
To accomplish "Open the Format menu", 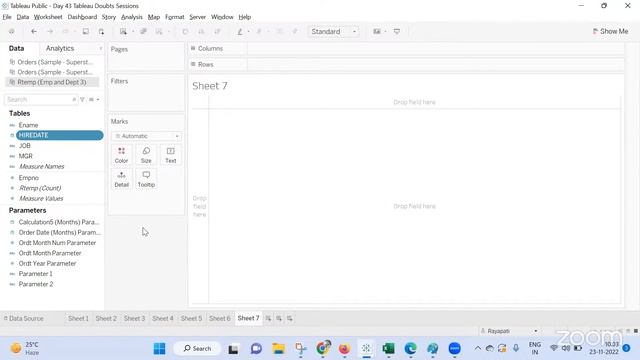I will [x=175, y=17].
